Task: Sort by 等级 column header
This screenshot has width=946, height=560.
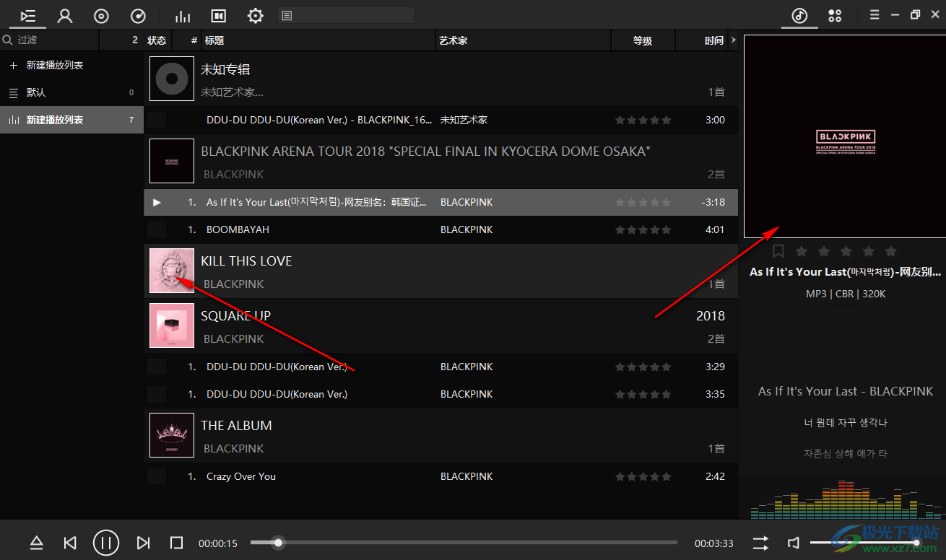Action: click(643, 40)
